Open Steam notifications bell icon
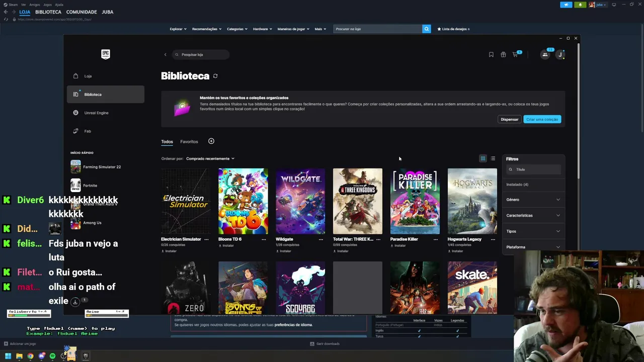Image resolution: width=644 pixels, height=362 pixels. [580, 5]
